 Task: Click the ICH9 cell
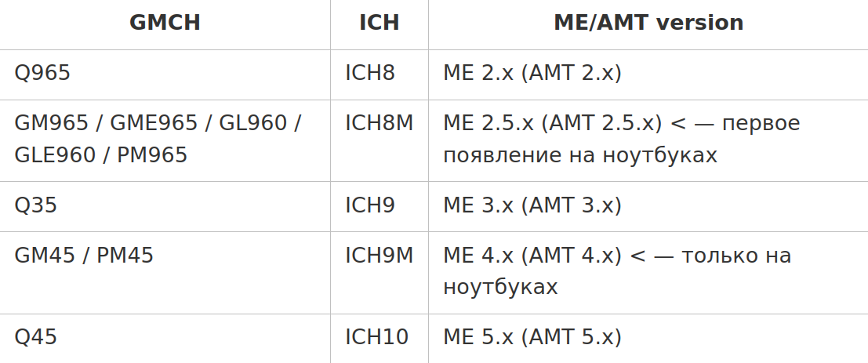coord(380,205)
